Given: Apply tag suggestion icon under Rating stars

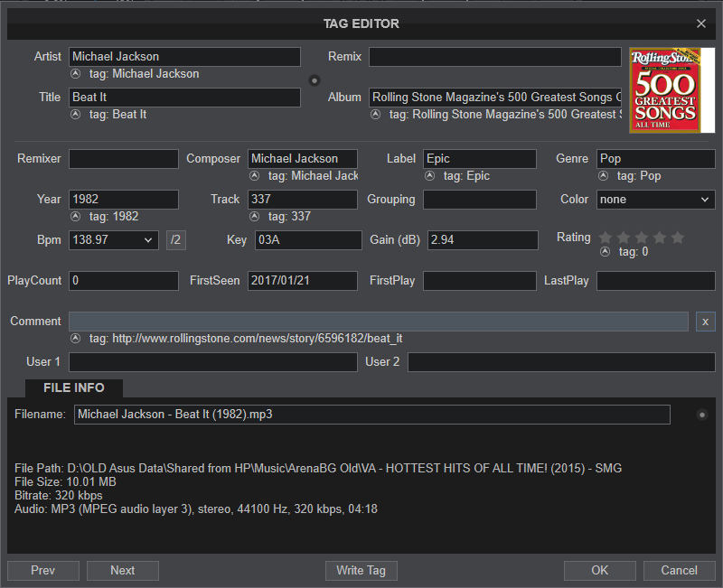Looking at the screenshot, I should [x=605, y=252].
